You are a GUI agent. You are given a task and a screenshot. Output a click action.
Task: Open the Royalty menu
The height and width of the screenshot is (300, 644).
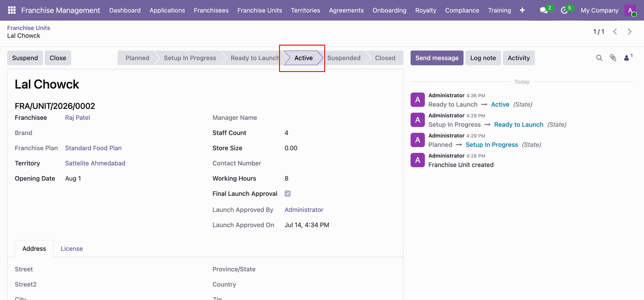click(426, 10)
